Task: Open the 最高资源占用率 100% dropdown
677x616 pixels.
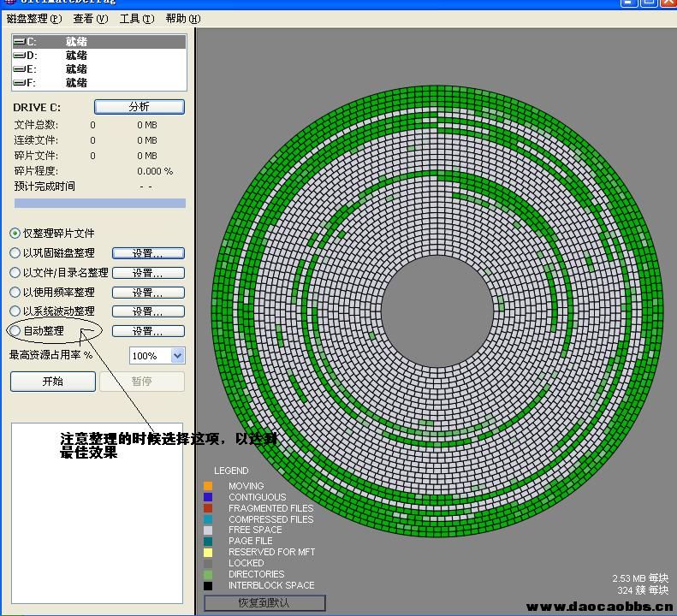Action: (177, 356)
